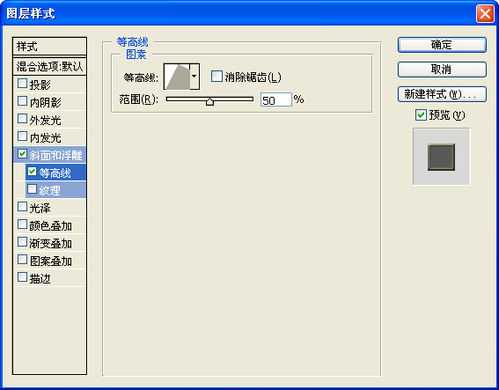Select the 光泽 label in style list
499x390 pixels.
[x=40, y=208]
